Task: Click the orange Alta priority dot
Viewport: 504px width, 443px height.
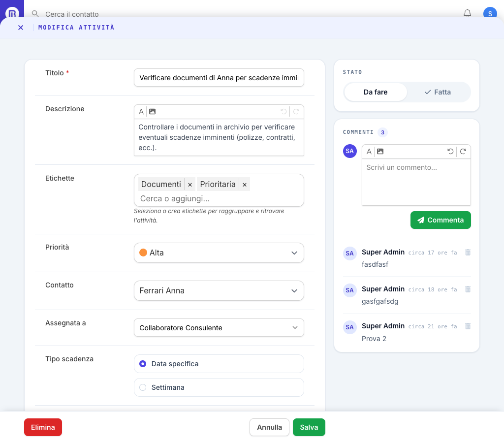Action: click(x=143, y=253)
